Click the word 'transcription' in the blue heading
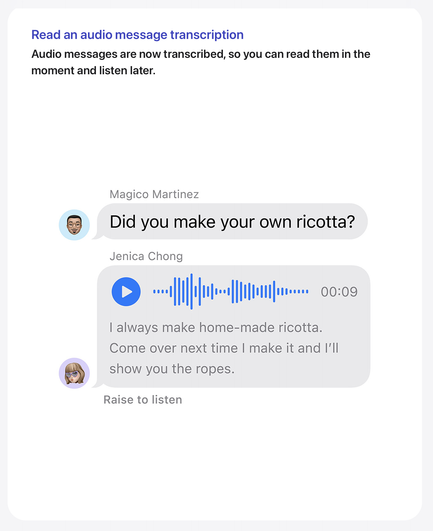433x531 pixels. click(207, 35)
